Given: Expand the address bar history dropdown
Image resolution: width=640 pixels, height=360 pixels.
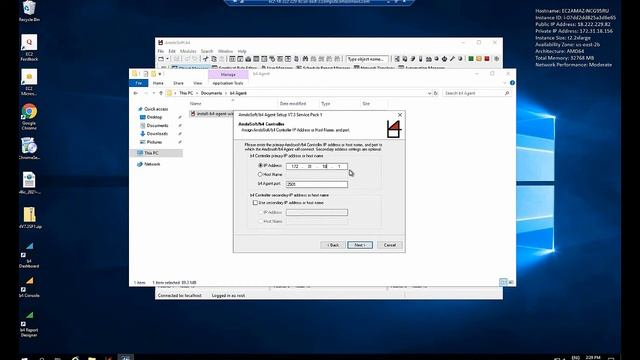Looking at the screenshot, I should point(429,93).
